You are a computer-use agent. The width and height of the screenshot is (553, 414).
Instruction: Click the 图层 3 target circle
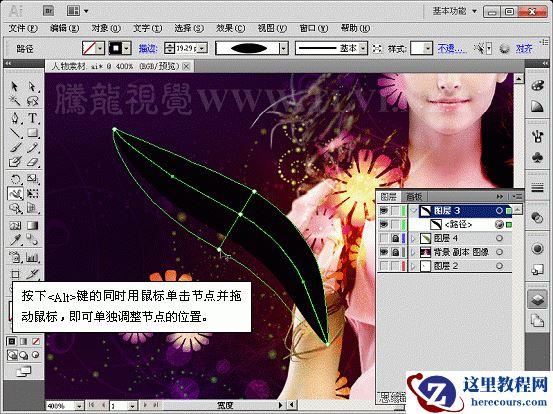click(x=499, y=211)
